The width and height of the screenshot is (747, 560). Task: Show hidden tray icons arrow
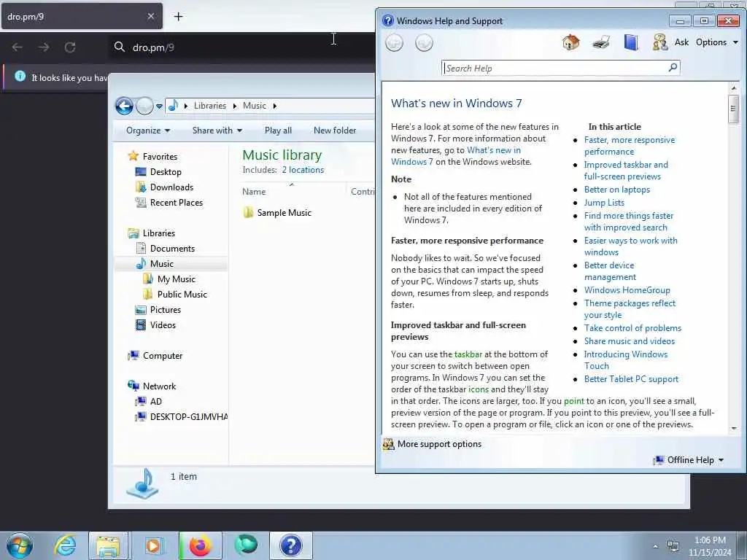tap(656, 547)
